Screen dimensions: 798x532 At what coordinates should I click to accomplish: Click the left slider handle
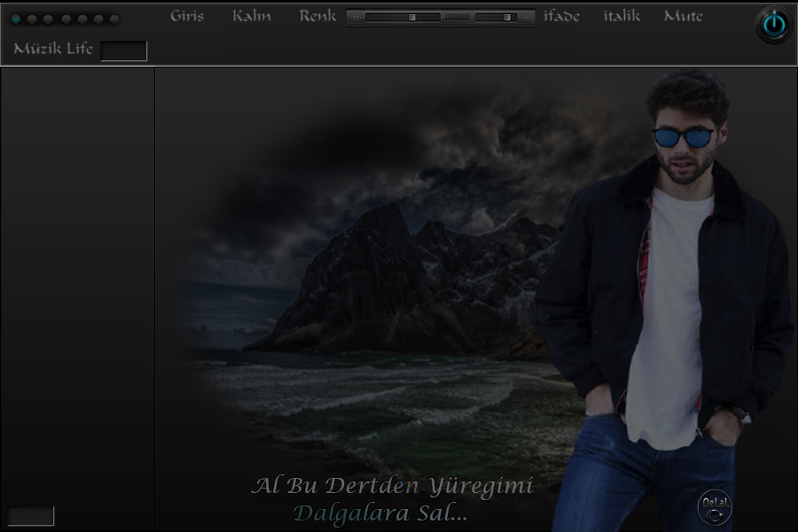(x=412, y=17)
